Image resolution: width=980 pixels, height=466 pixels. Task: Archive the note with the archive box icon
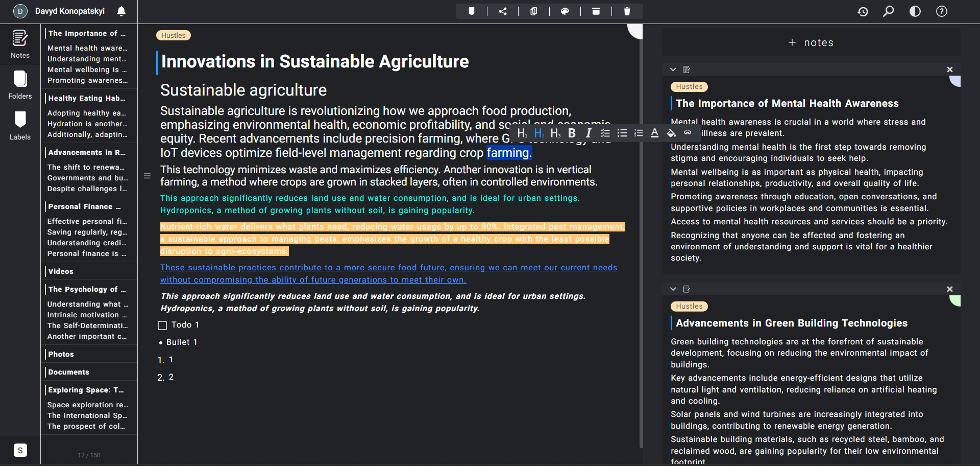[596, 11]
